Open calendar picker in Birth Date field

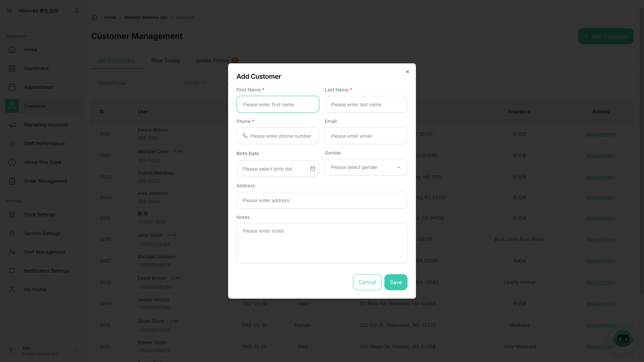coord(312,169)
